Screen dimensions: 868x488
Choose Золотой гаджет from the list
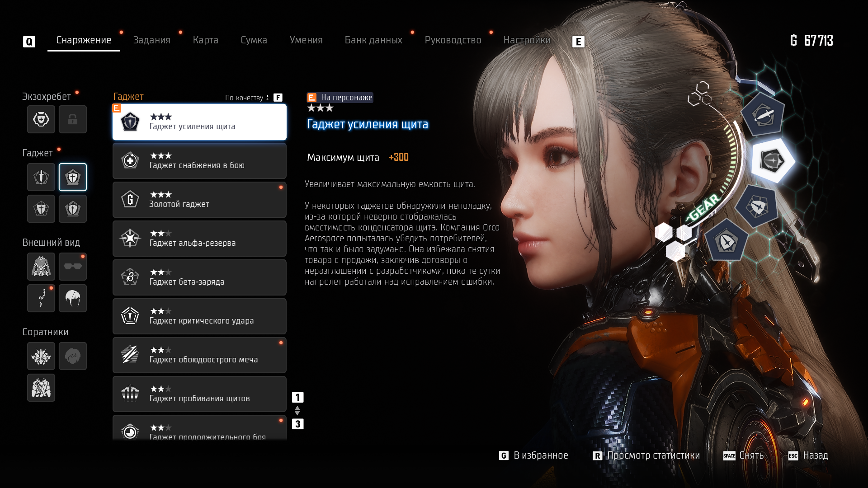click(199, 200)
